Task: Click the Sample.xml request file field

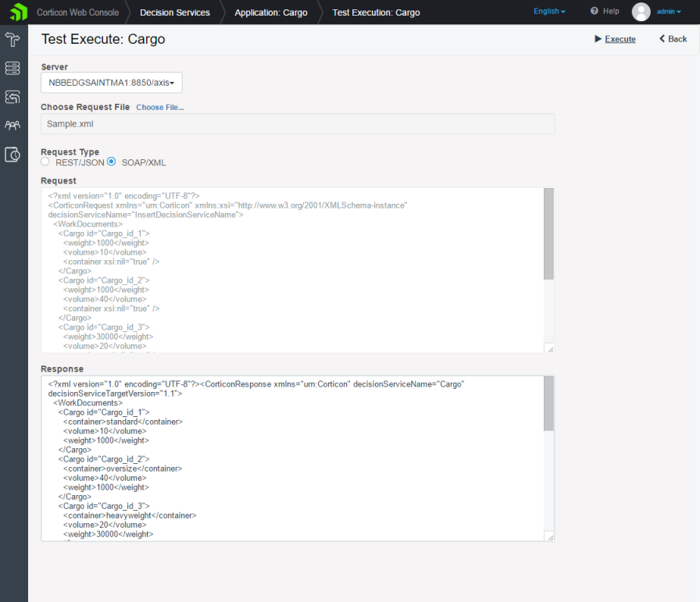Action: (x=298, y=124)
